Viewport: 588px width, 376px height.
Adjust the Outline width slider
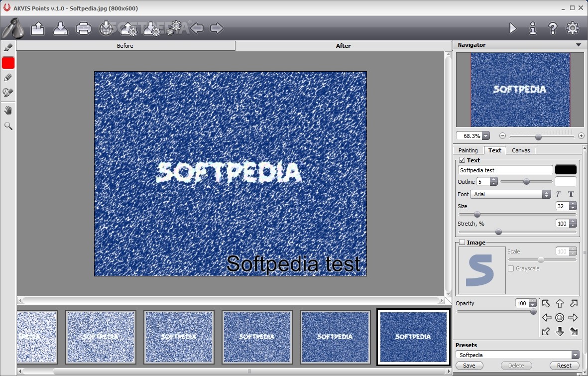526,182
